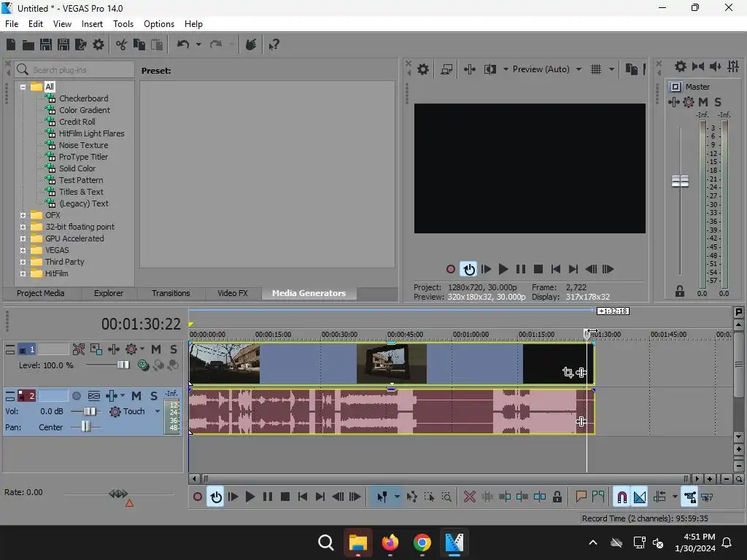
Task: Select Solid Color generator
Action: [x=77, y=168]
